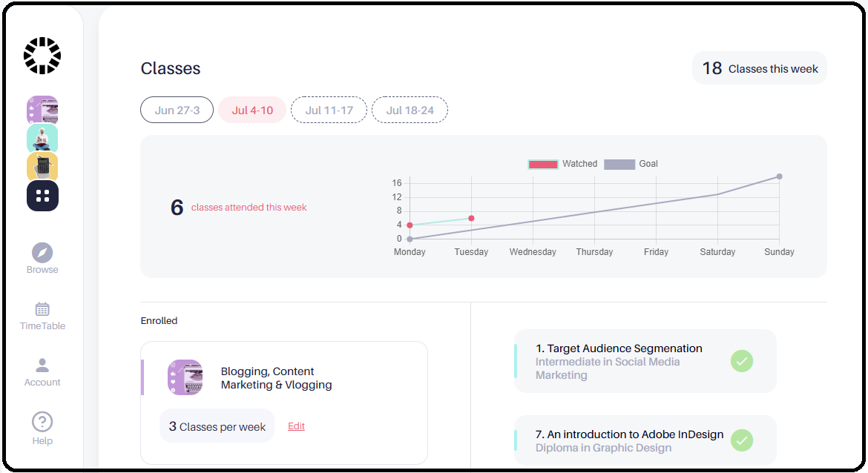Select the Jul 4-10 week tab
Viewport: 868px width, 473px height.
point(252,110)
